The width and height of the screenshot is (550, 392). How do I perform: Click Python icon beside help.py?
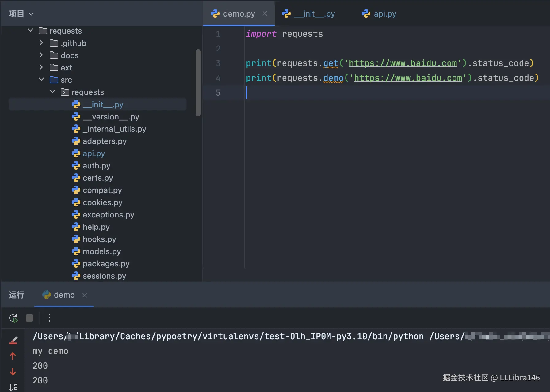76,227
